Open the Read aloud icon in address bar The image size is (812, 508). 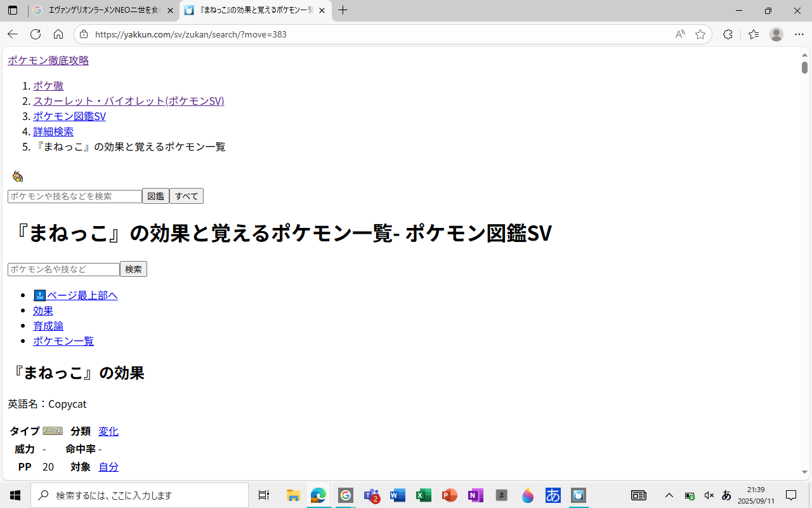point(680,34)
